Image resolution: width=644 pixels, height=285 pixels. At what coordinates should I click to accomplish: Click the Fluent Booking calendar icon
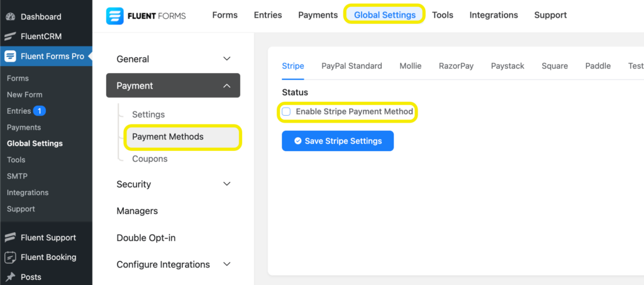pyautogui.click(x=10, y=257)
